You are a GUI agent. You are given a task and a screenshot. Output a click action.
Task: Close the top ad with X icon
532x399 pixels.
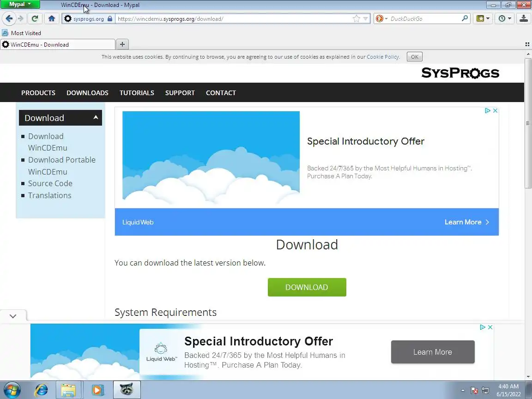pos(496,111)
